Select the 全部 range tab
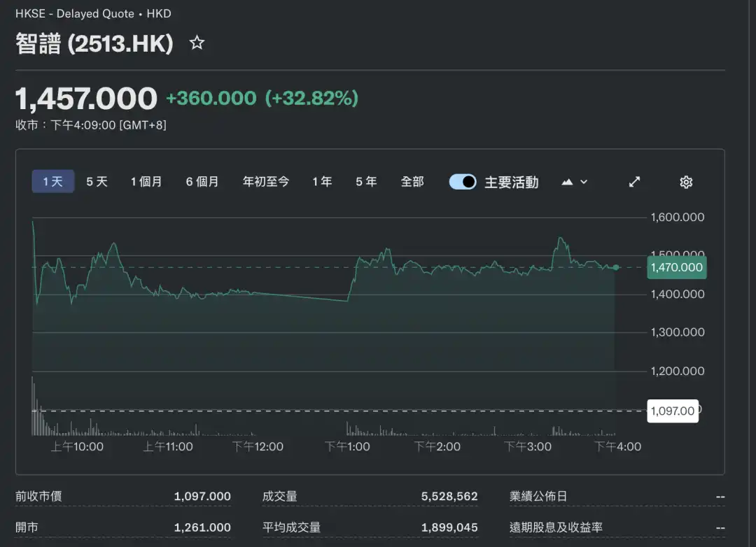Viewport: 756px width, 547px height. click(412, 182)
